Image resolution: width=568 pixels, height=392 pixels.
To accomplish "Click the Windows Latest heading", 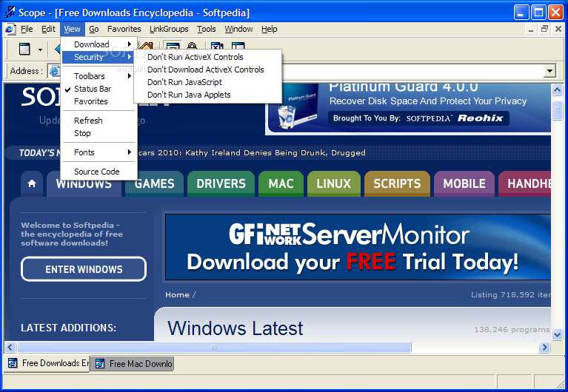I will coord(235,328).
